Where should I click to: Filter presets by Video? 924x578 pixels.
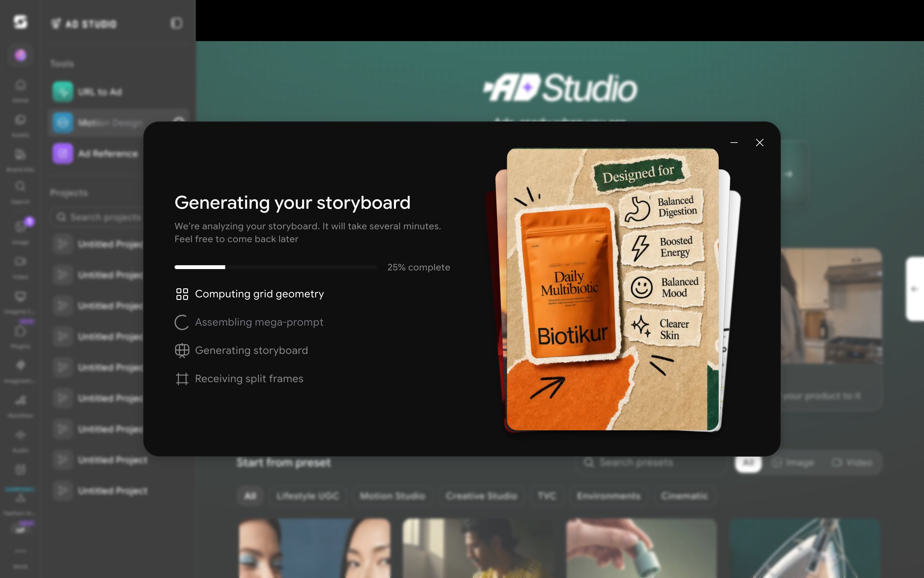[x=852, y=462]
